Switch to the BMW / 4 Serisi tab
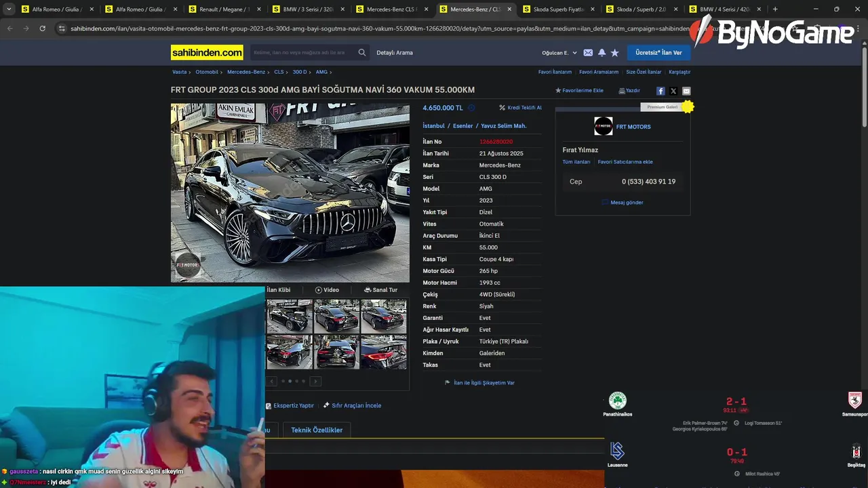This screenshot has width=868, height=488. [x=725, y=9]
